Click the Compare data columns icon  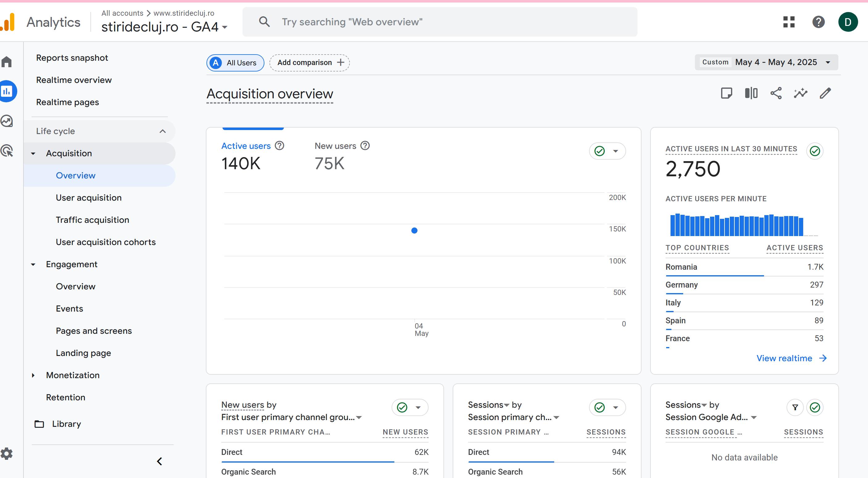pos(751,93)
